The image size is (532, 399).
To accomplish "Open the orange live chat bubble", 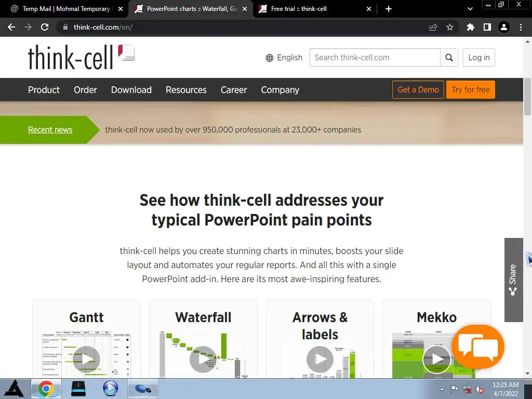I will (x=478, y=347).
